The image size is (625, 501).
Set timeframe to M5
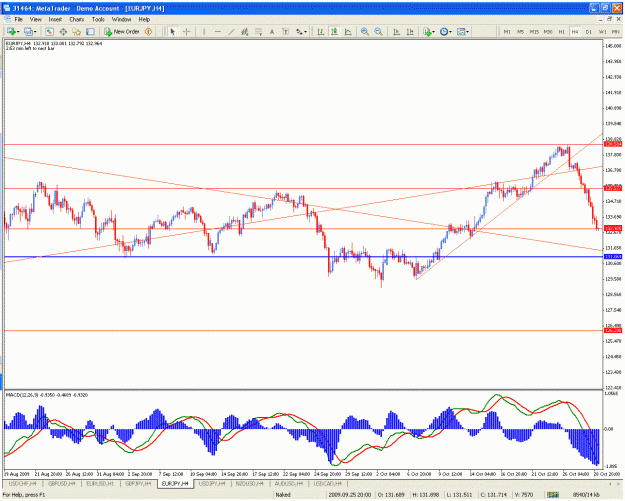[521, 31]
